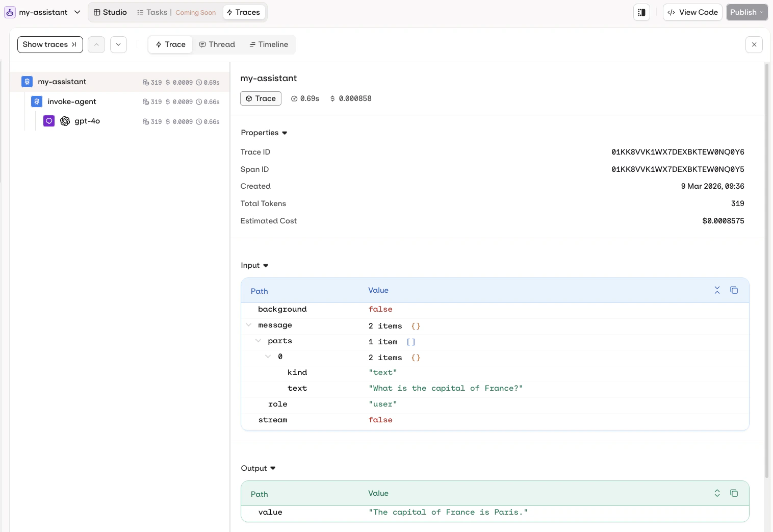Open the Traces tab

pyautogui.click(x=244, y=12)
